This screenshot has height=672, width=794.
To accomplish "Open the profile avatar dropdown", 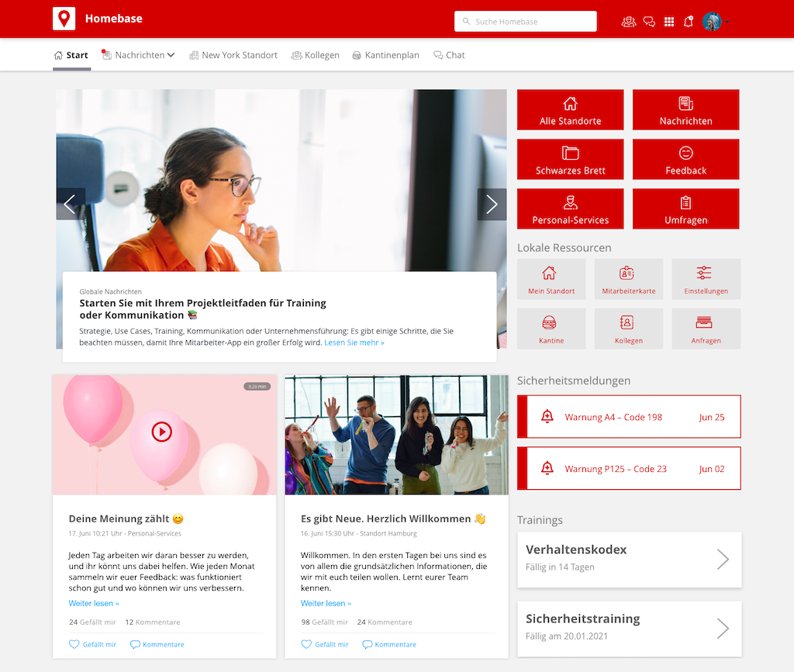I will point(714,21).
